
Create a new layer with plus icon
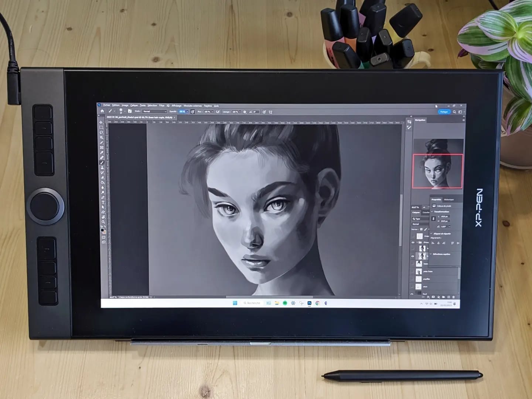449,297
